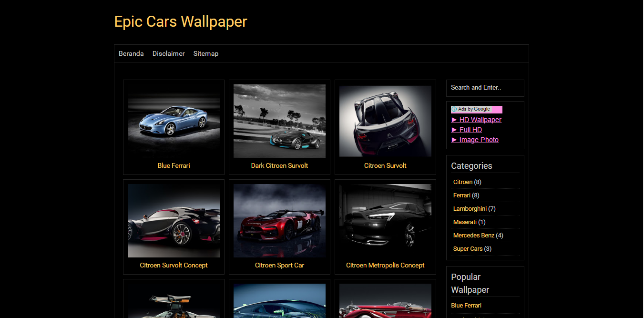
Task: Click the Blue Ferrari caption under its thumbnail
Action: pos(174,165)
